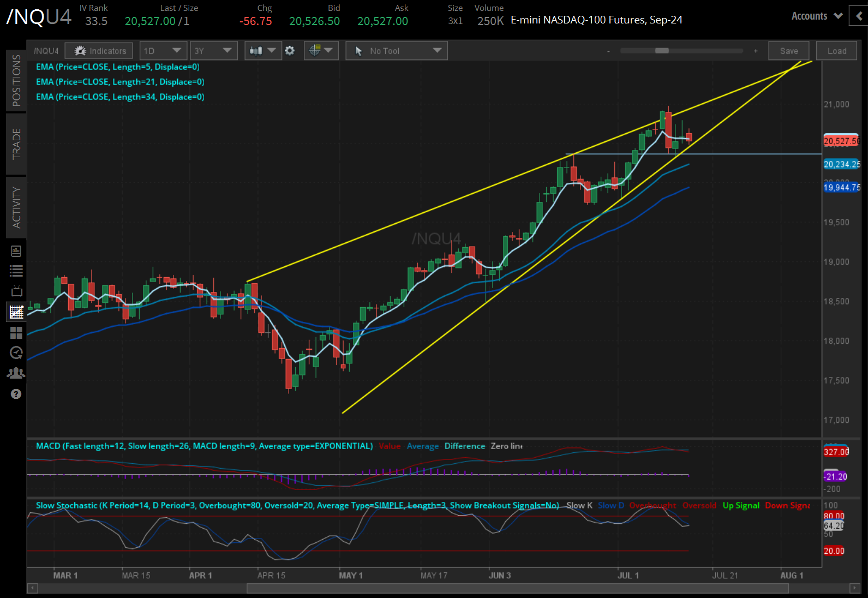Click the Volume 250K value
The image size is (868, 598).
(490, 21)
